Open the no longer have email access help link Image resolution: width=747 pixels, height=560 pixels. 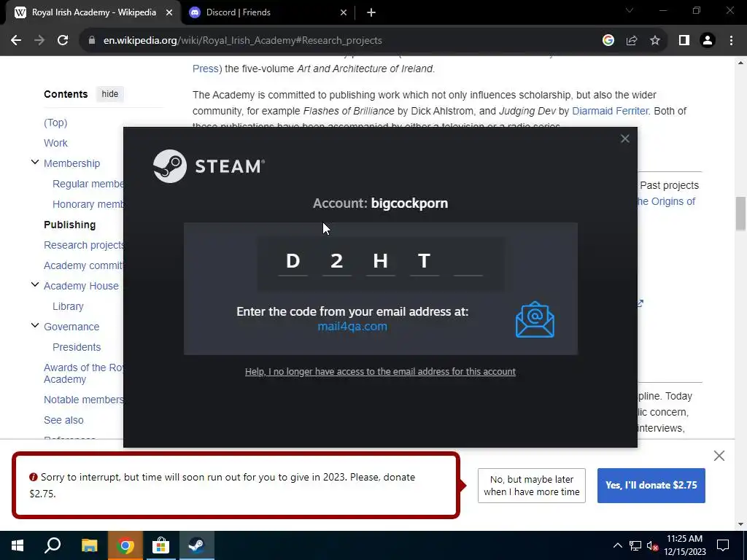tap(380, 371)
